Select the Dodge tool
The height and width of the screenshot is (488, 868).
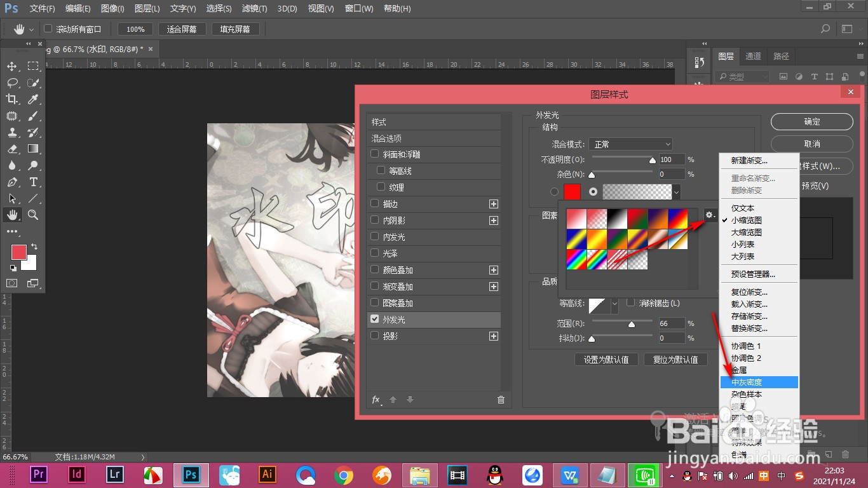pyautogui.click(x=33, y=165)
